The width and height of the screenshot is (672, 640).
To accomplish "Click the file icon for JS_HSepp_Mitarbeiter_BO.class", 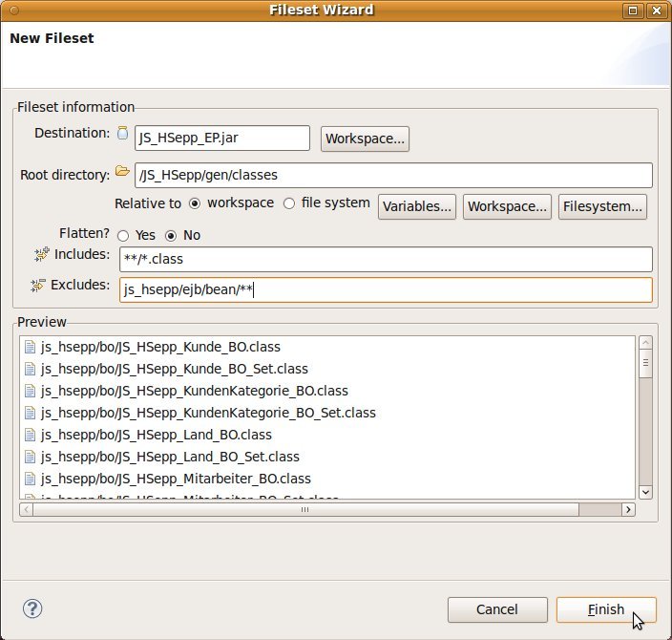I will (x=30, y=479).
